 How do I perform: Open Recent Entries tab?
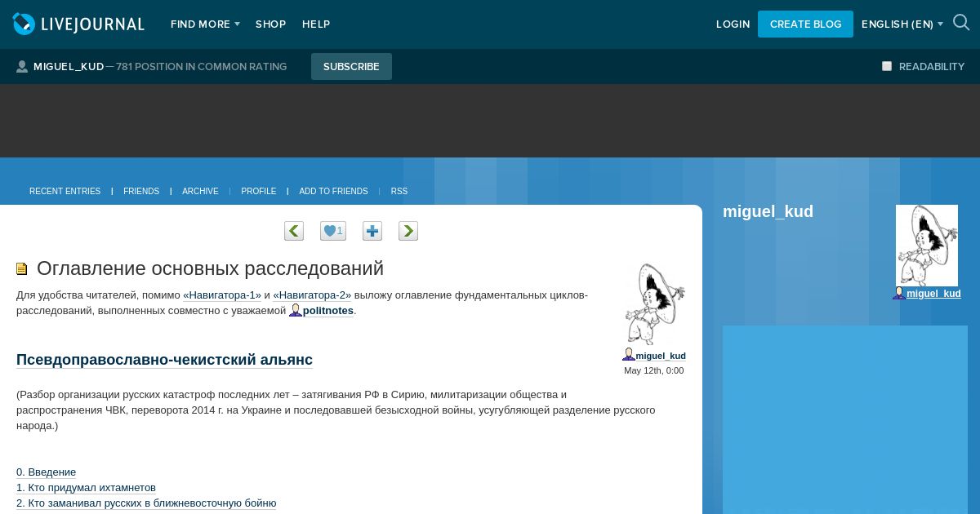click(65, 191)
